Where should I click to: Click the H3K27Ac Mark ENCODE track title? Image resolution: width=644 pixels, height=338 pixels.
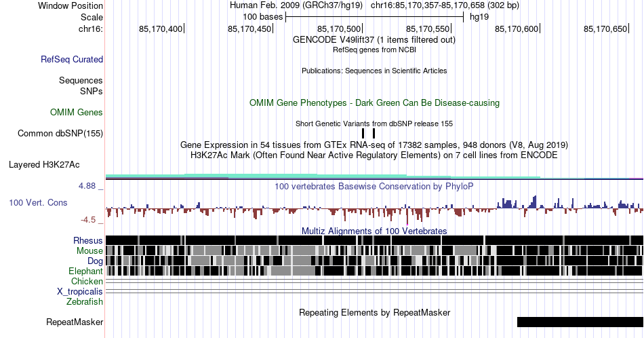point(374,155)
